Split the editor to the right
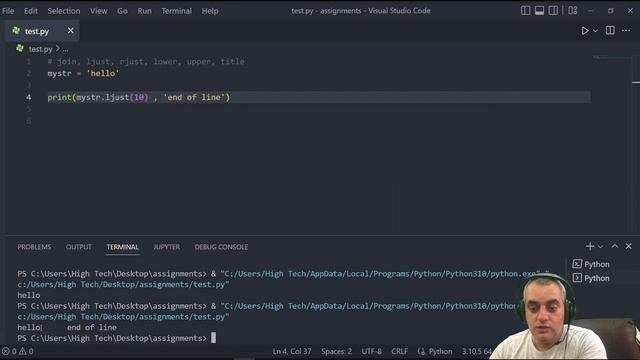640x360 pixels. click(610, 31)
